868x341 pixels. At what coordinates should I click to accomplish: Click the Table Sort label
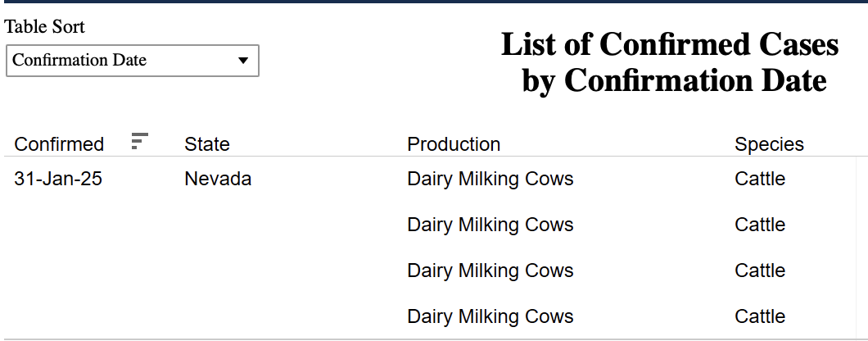point(45,27)
